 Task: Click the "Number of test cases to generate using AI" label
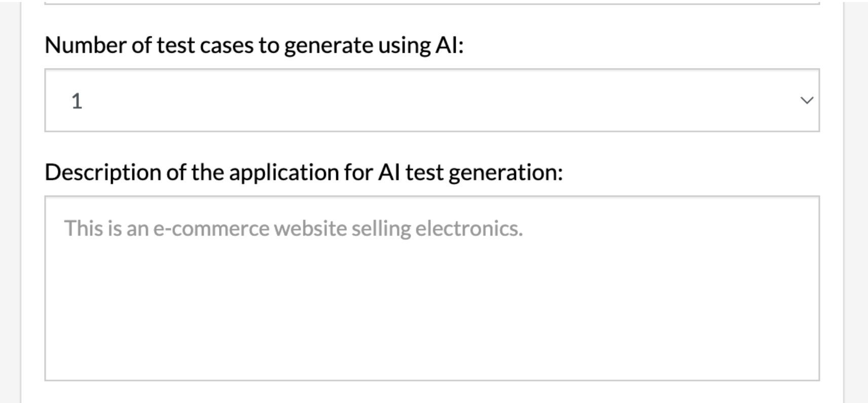coord(254,45)
